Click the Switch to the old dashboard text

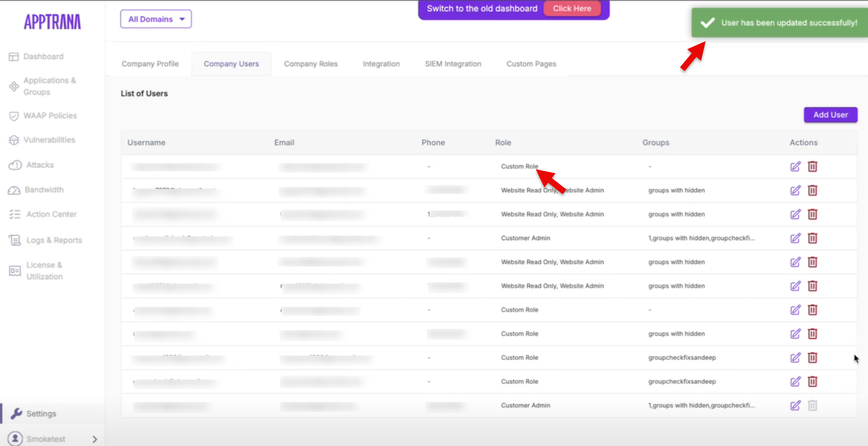(482, 9)
